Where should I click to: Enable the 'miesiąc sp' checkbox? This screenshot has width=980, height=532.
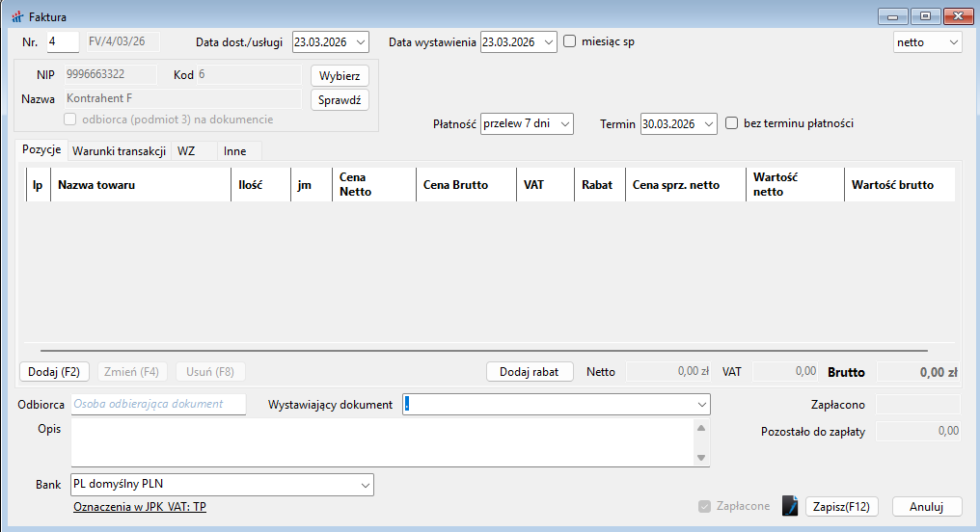point(570,41)
